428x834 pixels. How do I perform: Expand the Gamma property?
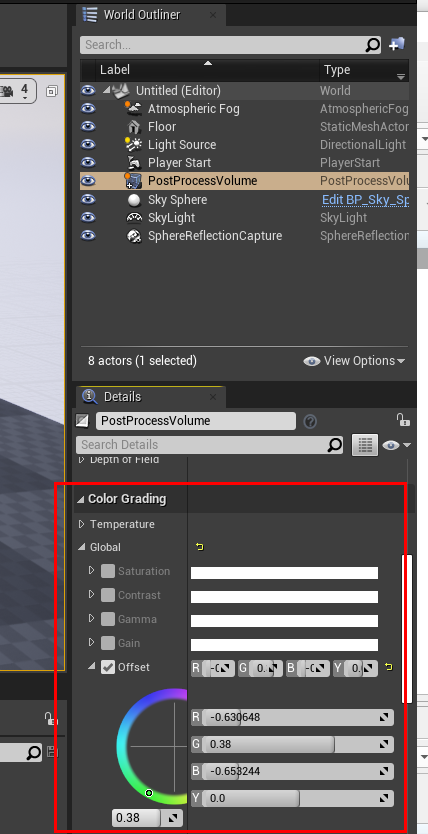coord(91,618)
